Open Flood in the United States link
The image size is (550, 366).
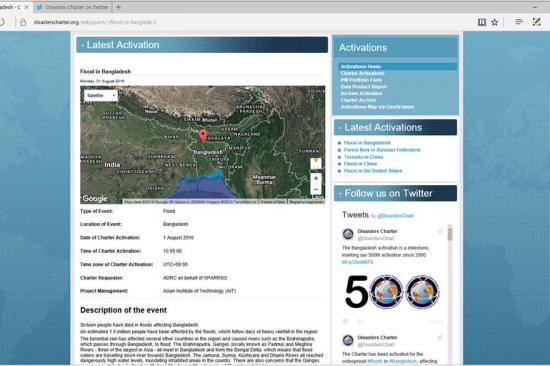[373, 171]
